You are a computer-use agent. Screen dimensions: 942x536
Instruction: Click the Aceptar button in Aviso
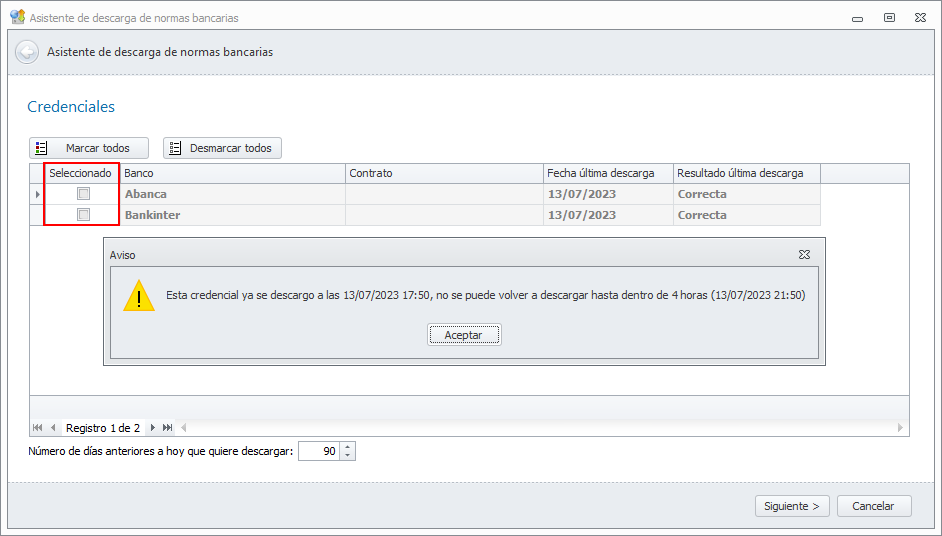tap(464, 335)
